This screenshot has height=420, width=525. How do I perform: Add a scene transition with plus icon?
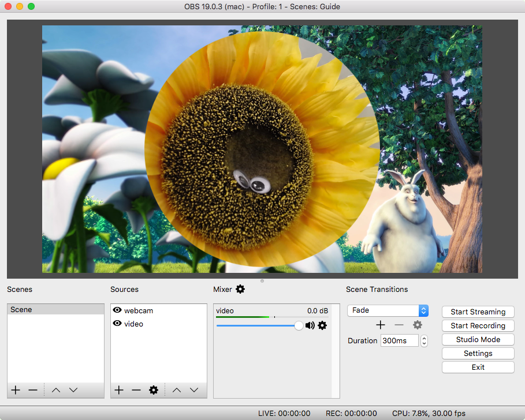click(x=381, y=325)
